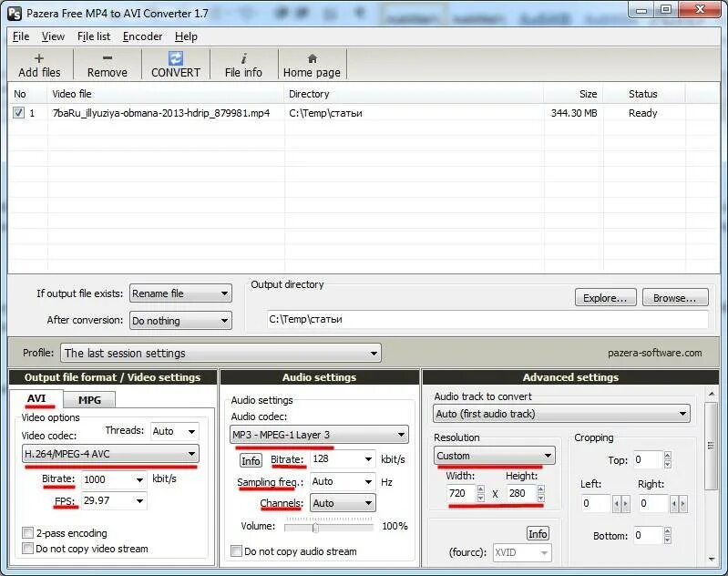Click the Output directory path field
This screenshot has height=576, width=728.
[x=487, y=320]
